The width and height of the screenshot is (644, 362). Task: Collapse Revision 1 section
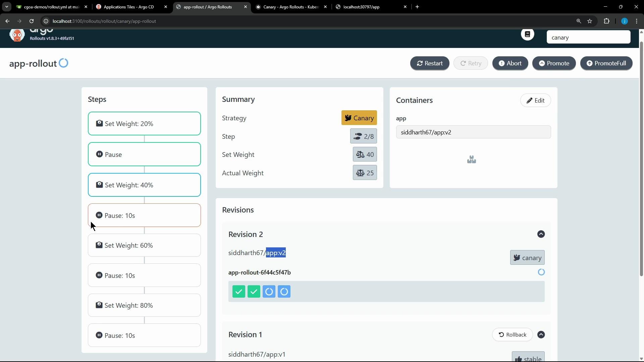click(541, 335)
